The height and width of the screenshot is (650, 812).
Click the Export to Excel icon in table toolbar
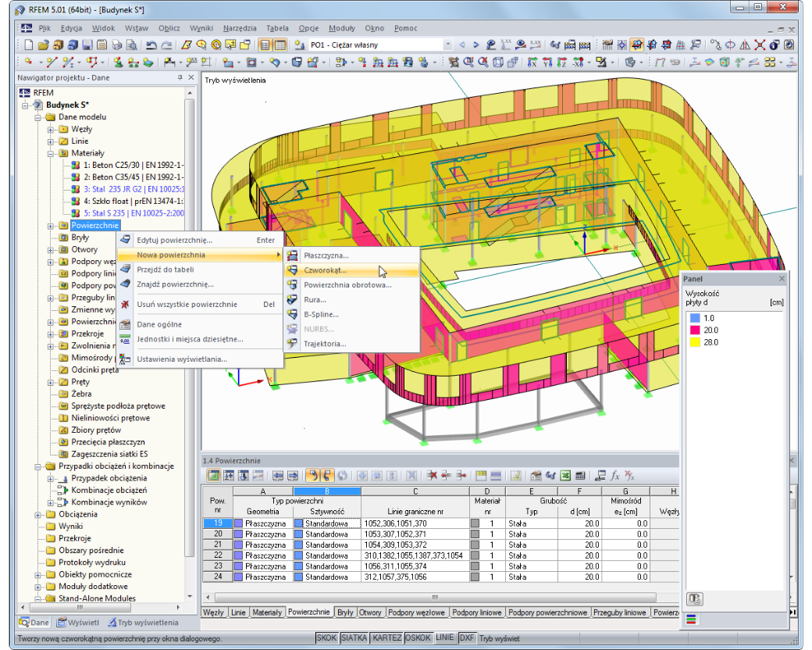tap(565, 475)
